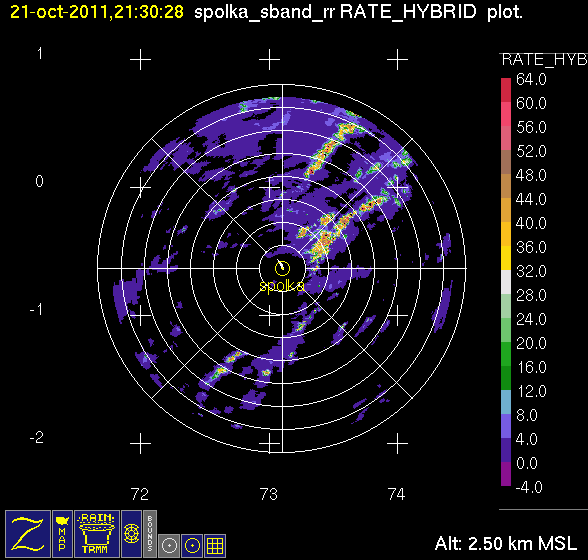588x560 pixels.
Task: Click the longitude 73 axis label
Action: [x=268, y=494]
